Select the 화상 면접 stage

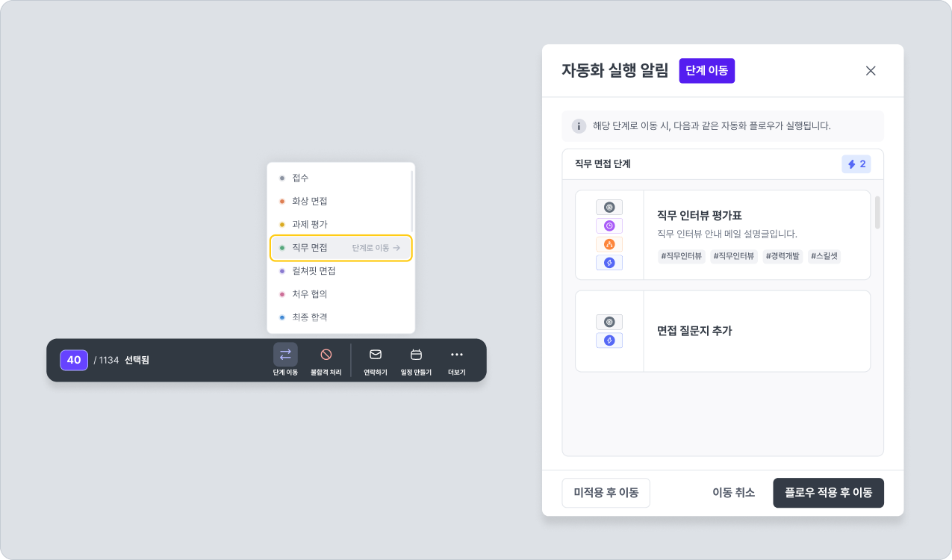[309, 202]
